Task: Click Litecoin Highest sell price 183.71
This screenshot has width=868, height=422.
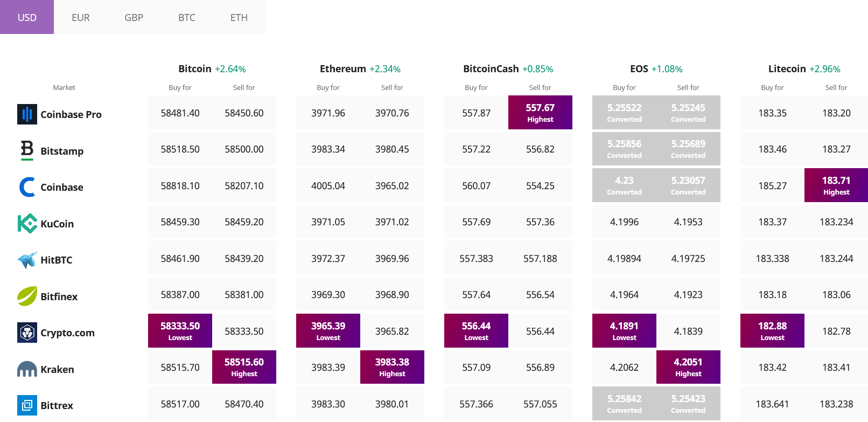Action: (x=836, y=185)
